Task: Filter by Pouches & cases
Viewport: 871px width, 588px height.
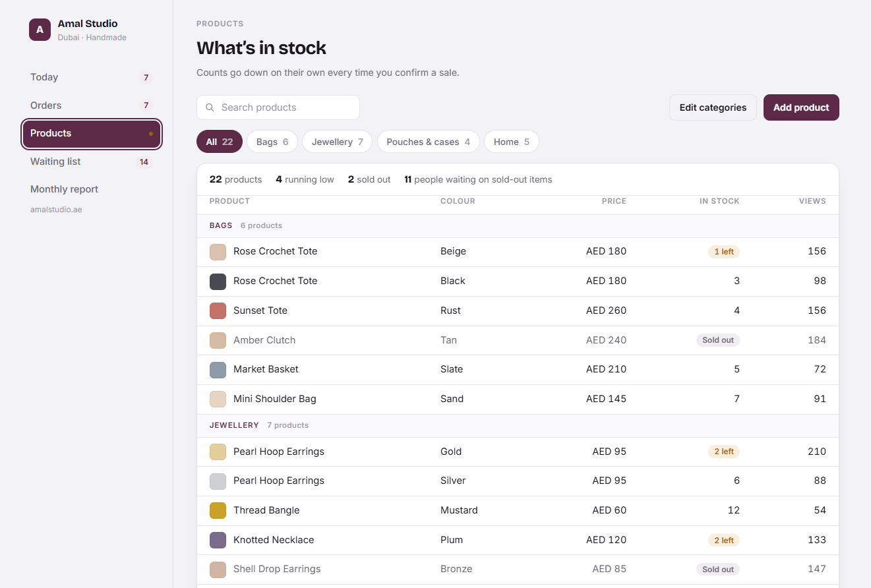Action: click(429, 142)
